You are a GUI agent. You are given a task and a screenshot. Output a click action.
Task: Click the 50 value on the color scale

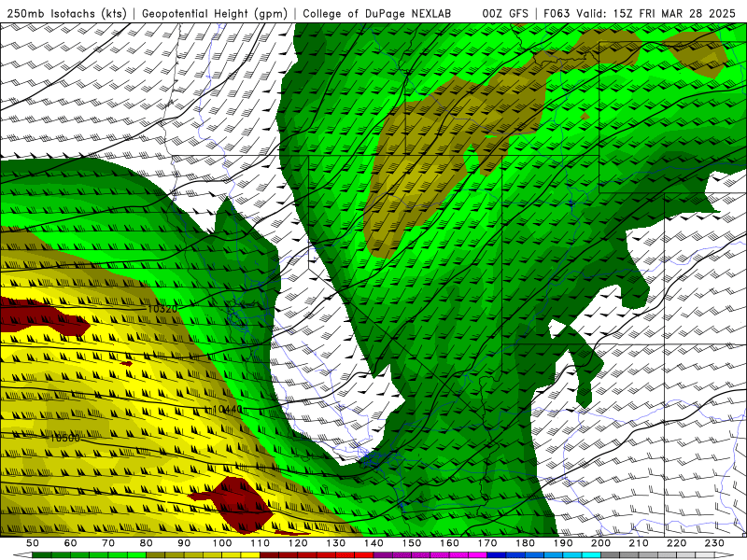33,543
